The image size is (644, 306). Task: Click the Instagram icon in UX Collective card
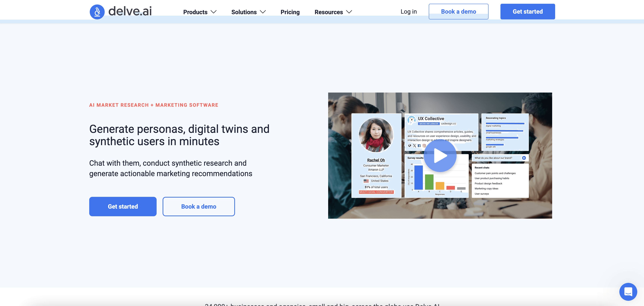pyautogui.click(x=424, y=146)
